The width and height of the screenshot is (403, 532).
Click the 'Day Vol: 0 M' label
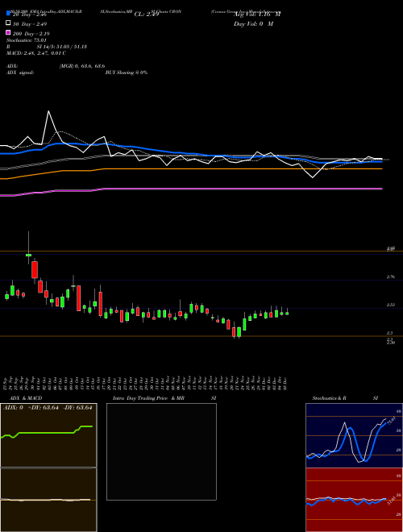pos(253,23)
